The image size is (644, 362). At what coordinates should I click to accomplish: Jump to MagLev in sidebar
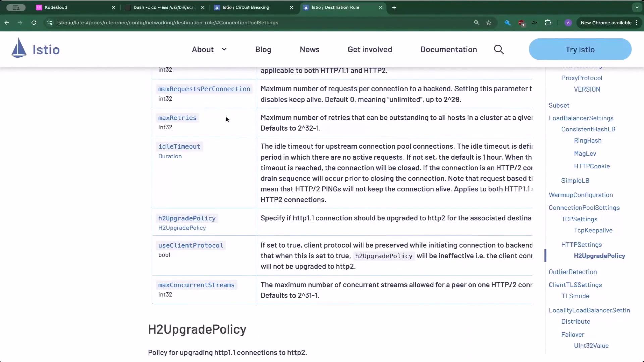click(x=585, y=154)
